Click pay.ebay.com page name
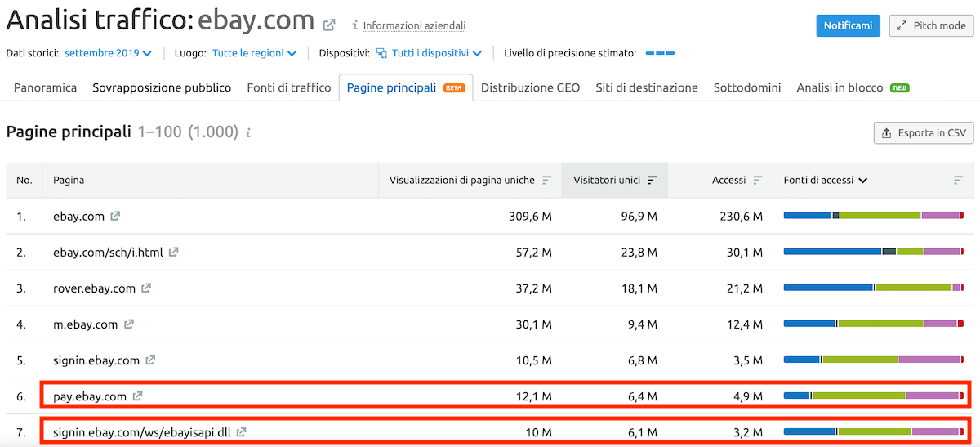980x447 pixels. click(90, 396)
